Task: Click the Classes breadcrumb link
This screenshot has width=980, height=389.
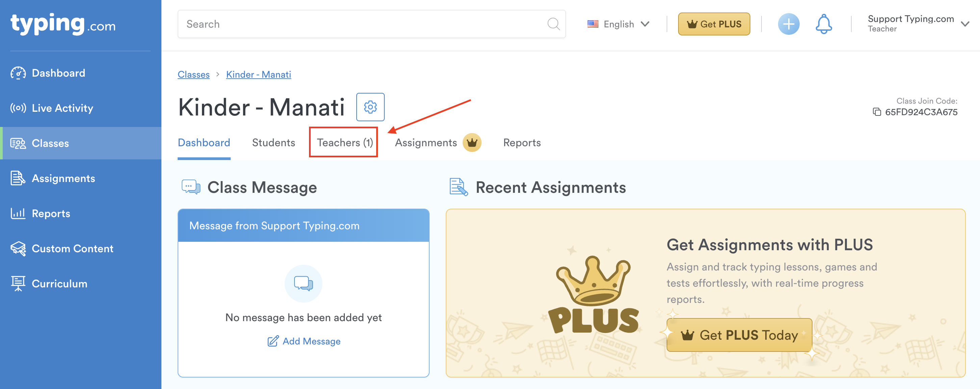Action: [x=193, y=75]
